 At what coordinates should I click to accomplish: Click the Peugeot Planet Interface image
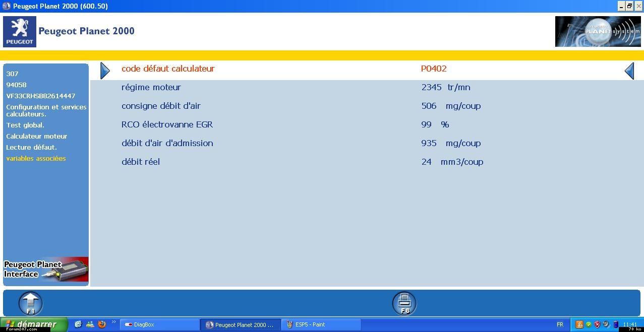[46, 270]
